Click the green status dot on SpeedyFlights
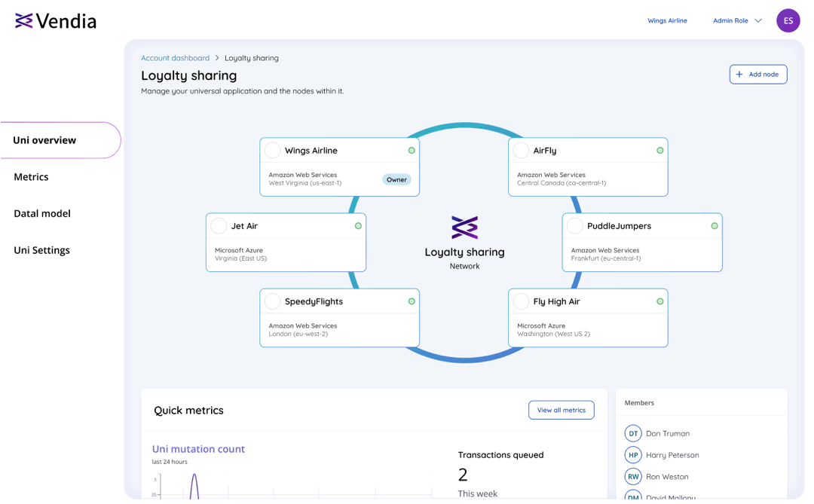Screen dimensions: 814x504 click(x=412, y=301)
